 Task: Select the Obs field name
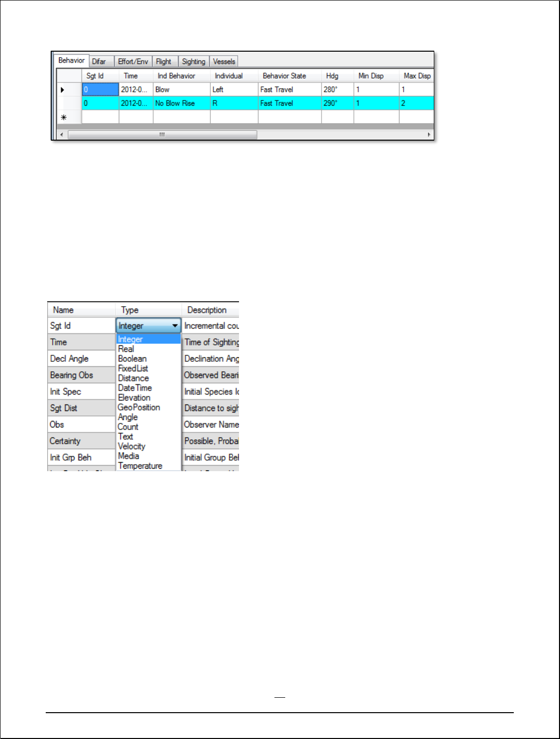point(81,424)
